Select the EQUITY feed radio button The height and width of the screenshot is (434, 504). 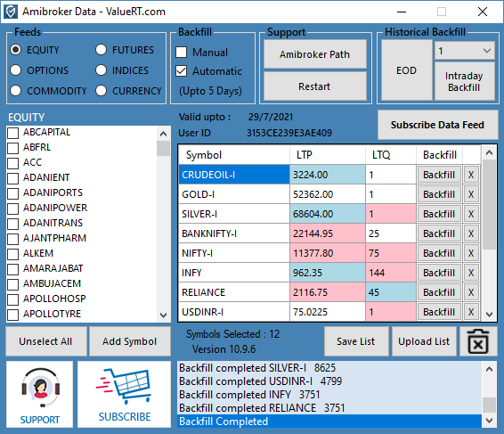tap(16, 50)
